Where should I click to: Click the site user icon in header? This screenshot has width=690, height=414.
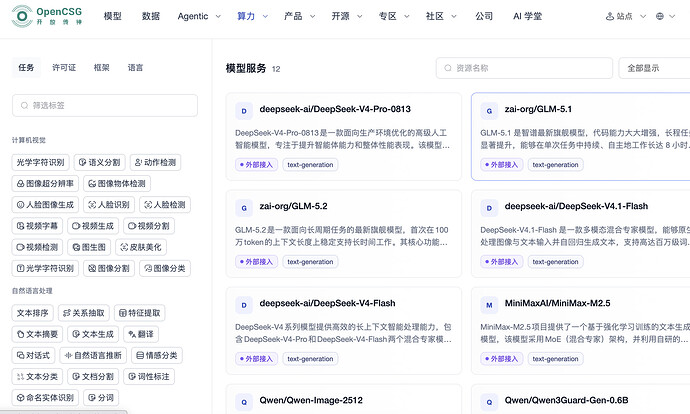(x=610, y=16)
